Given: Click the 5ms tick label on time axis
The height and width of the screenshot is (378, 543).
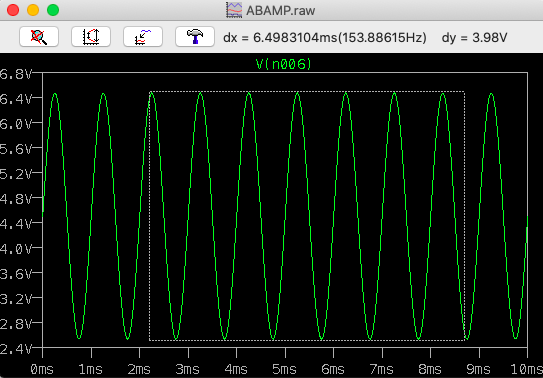Looking at the screenshot, I should point(285,369).
